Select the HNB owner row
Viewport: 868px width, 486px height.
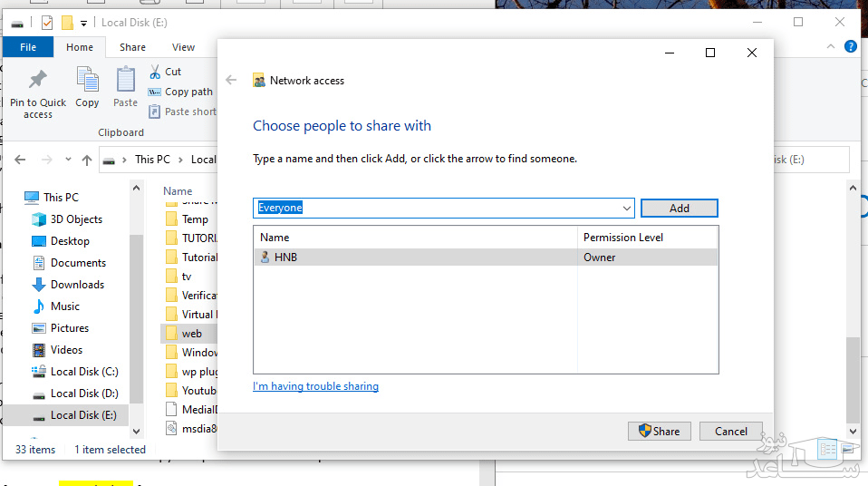coord(417,258)
